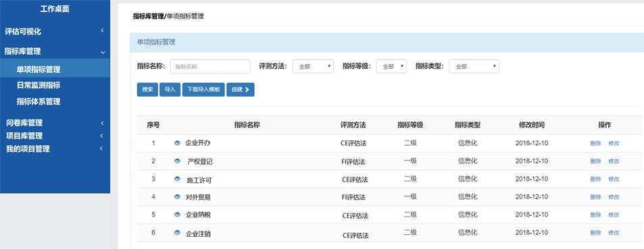The width and height of the screenshot is (644, 249).
Task: Edit the 对外贸易 row via 修改
Action: coord(614,197)
